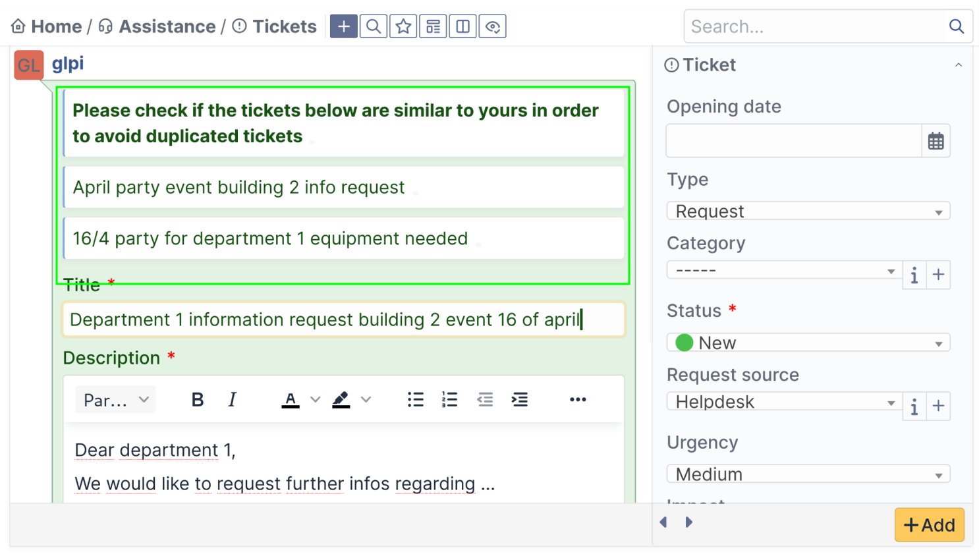The width and height of the screenshot is (979, 560).
Task: Click the Add button to submit the ticket
Action: [x=930, y=524]
